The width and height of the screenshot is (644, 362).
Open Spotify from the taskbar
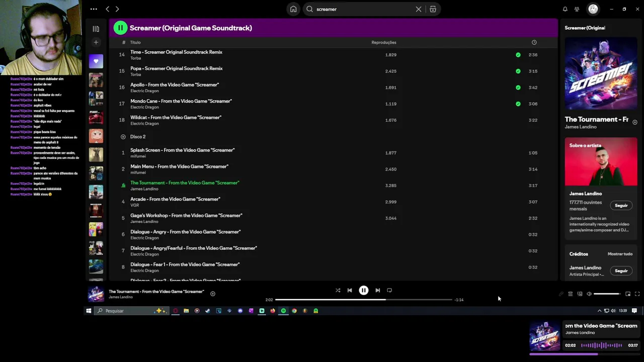pos(283,311)
